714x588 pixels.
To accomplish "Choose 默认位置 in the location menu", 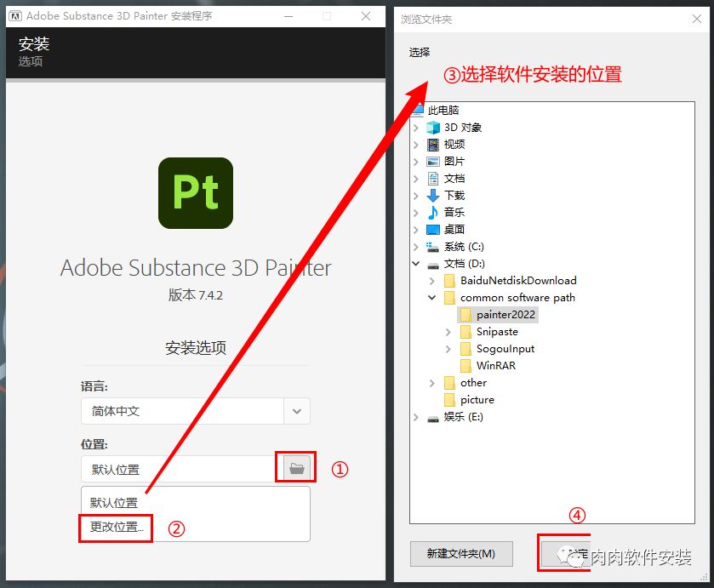I will [x=114, y=503].
